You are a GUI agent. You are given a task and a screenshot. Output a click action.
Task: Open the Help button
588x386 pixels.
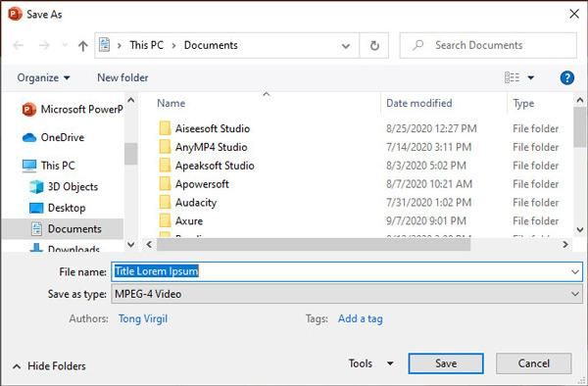567,78
